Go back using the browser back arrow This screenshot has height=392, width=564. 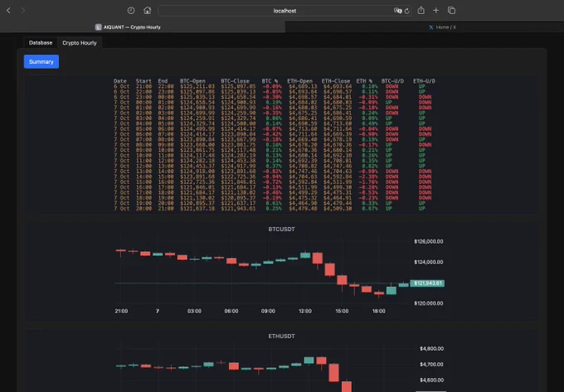click(8, 11)
